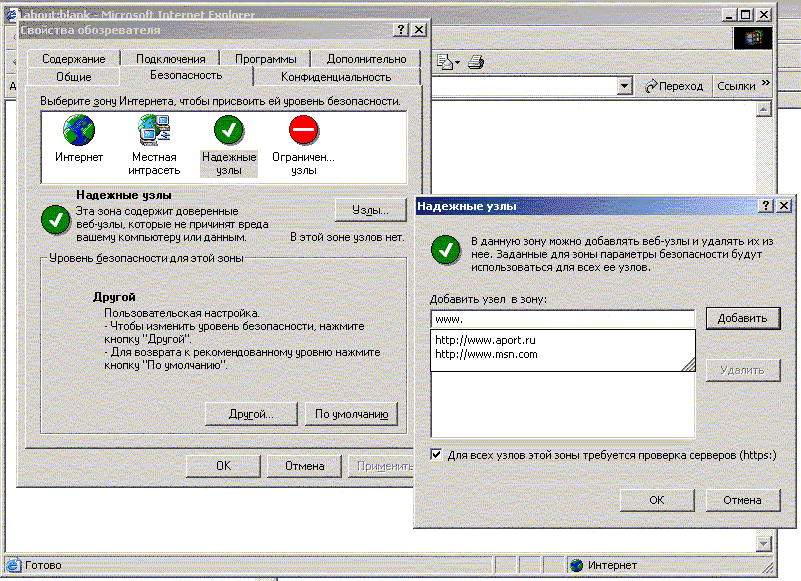Viewport: 801px width, 581px height.
Task: Click the Добавить узел в зону input field
Action: [x=562, y=319]
